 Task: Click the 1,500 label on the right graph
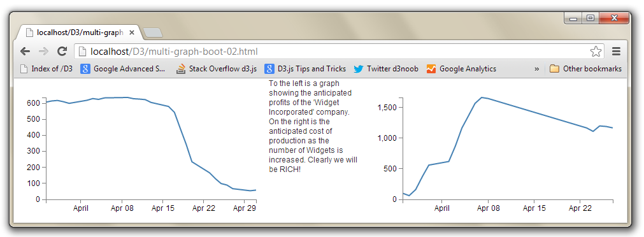(x=386, y=107)
